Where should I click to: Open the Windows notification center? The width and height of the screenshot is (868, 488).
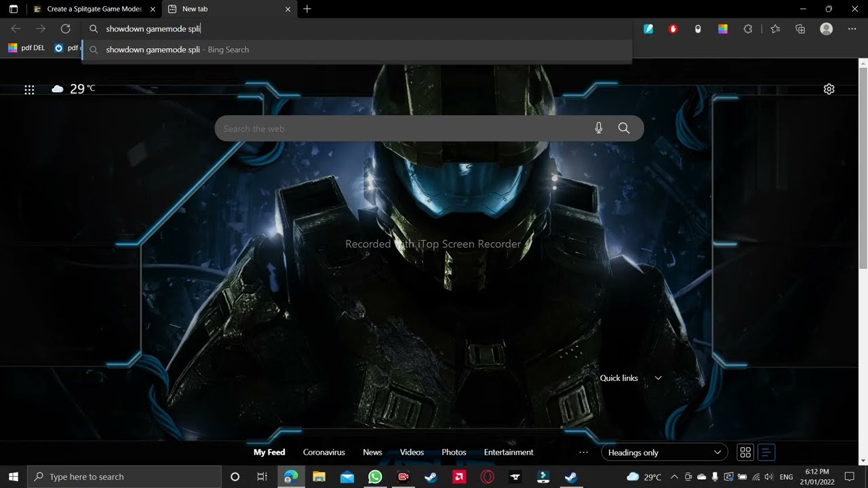pyautogui.click(x=850, y=476)
